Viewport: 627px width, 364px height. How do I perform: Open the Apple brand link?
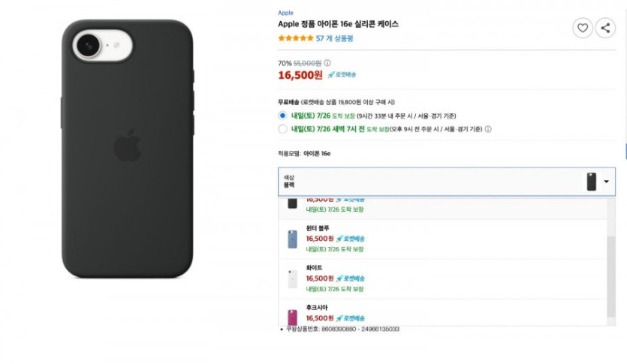(285, 13)
